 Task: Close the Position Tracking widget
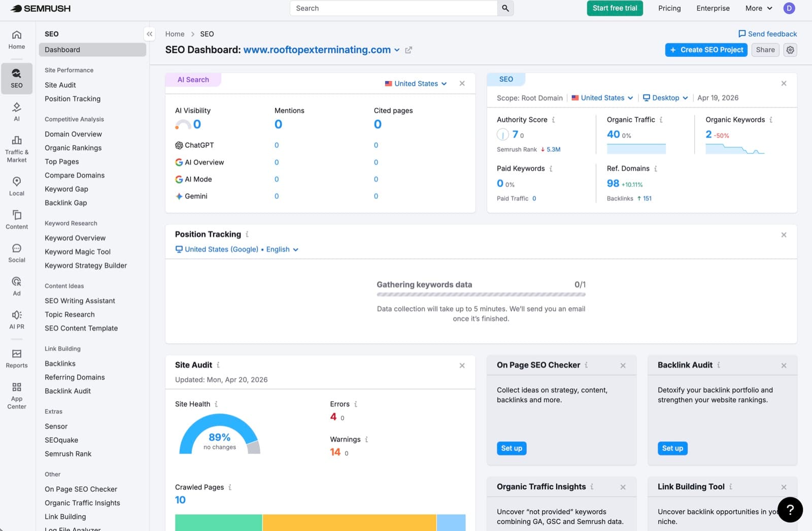pyautogui.click(x=784, y=235)
